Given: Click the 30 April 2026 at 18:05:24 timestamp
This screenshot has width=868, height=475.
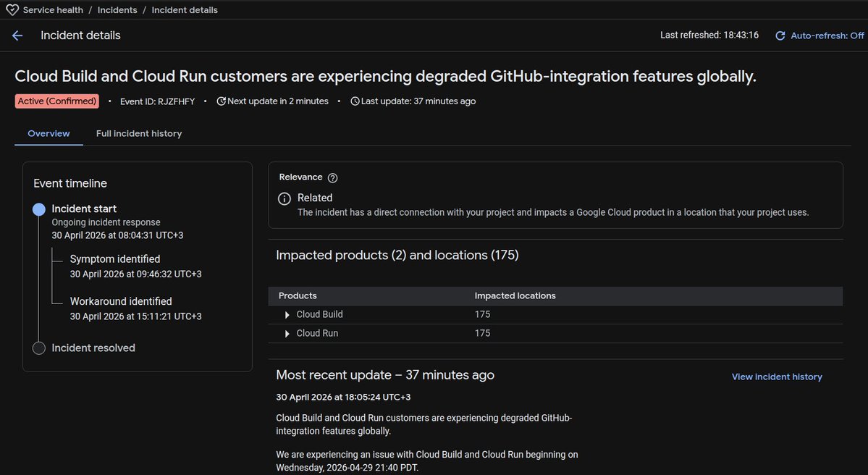Looking at the screenshot, I should (343, 397).
